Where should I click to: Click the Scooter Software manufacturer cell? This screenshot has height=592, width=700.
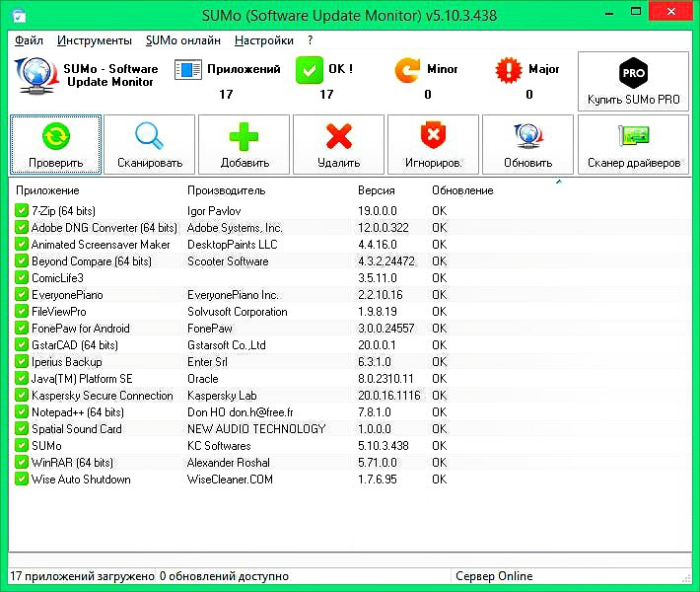coord(228,260)
